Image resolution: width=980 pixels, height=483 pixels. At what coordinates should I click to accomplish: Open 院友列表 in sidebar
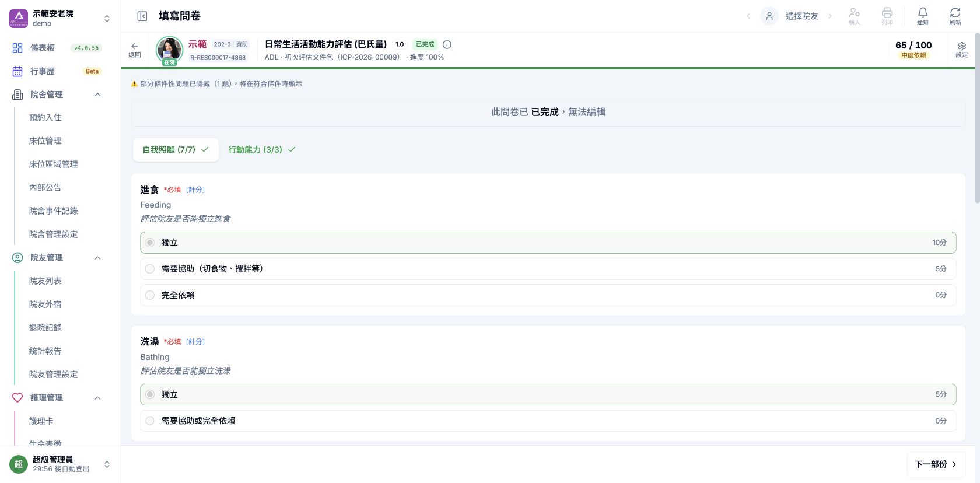[45, 281]
